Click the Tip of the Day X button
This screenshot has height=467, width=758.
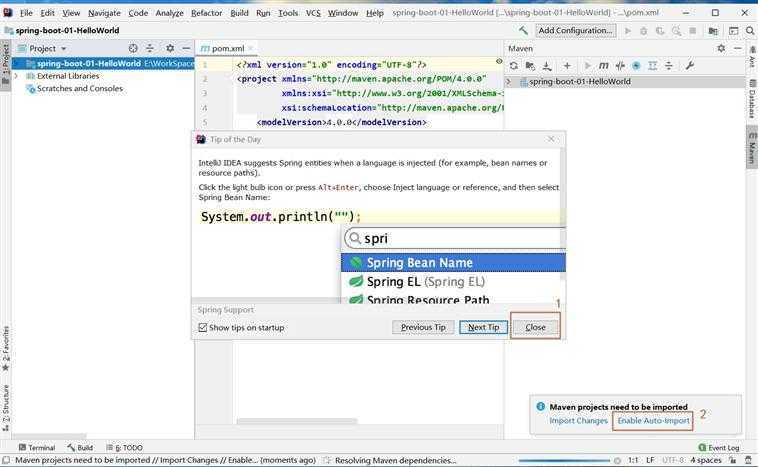551,139
